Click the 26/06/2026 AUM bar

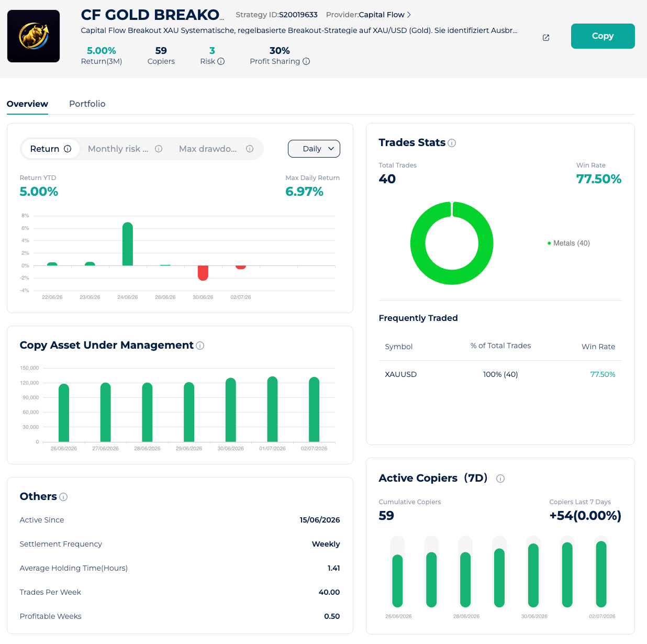pyautogui.click(x=64, y=413)
